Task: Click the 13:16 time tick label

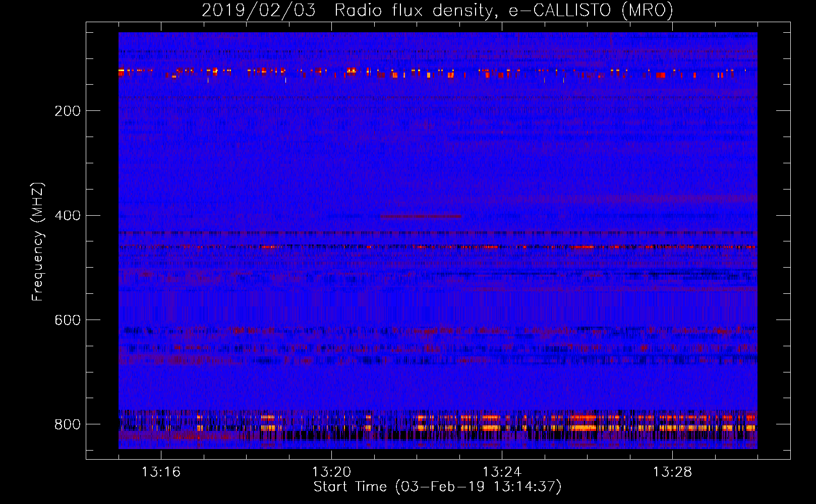Action: [161, 472]
